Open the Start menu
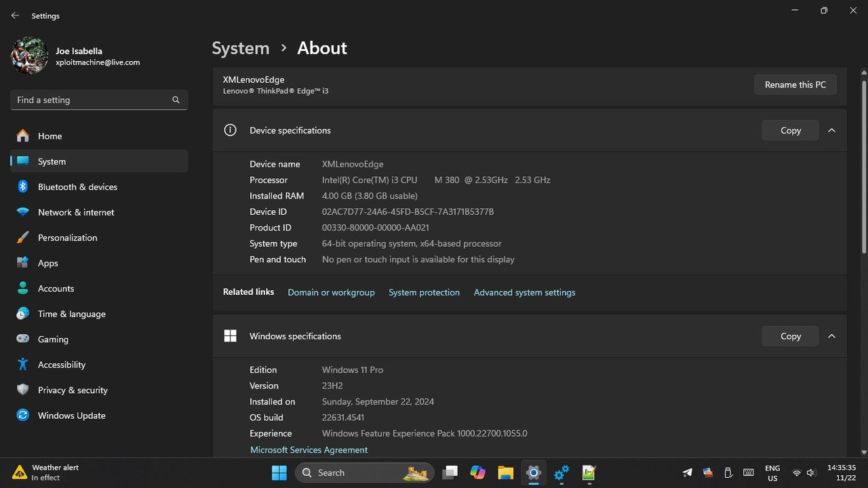This screenshot has height=488, width=868. coord(279,472)
